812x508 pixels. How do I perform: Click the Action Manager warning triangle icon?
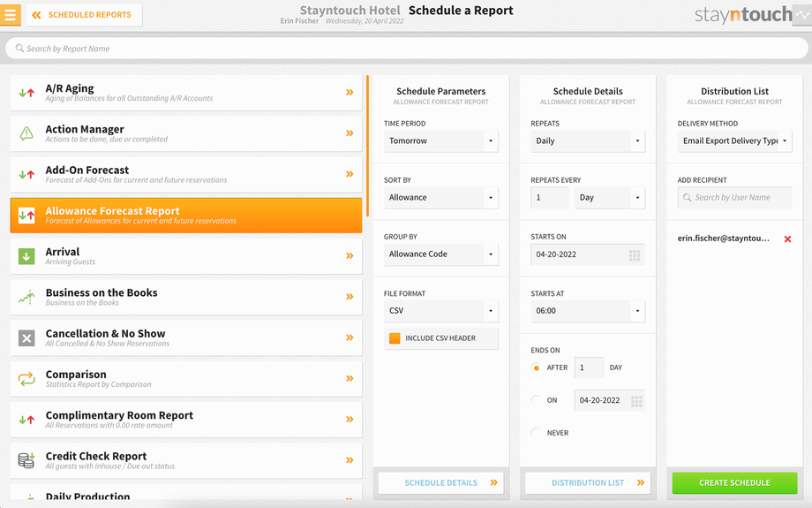pos(26,133)
